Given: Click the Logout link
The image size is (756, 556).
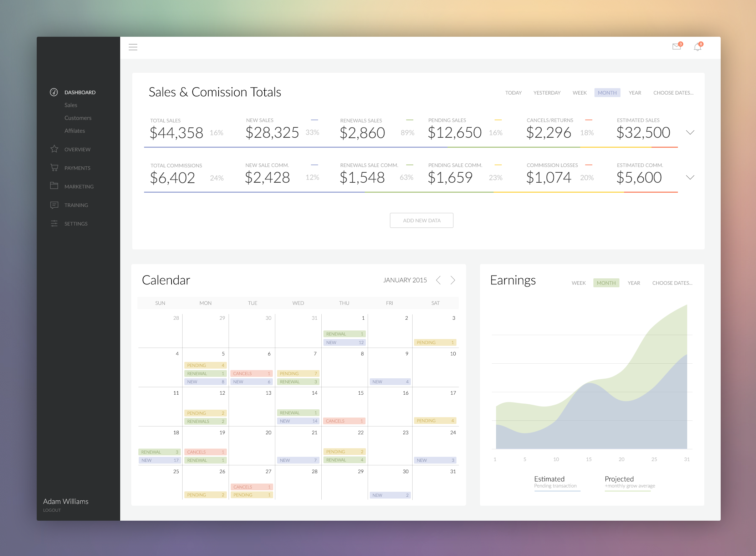Looking at the screenshot, I should pos(52,510).
